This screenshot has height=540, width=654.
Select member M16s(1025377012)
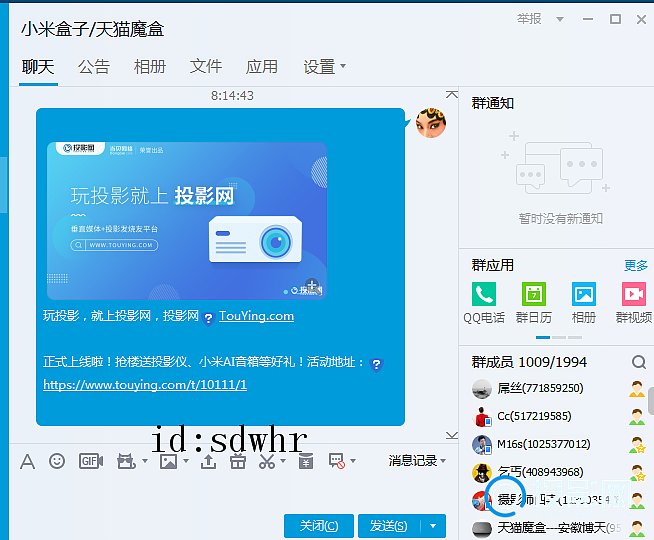(x=558, y=445)
